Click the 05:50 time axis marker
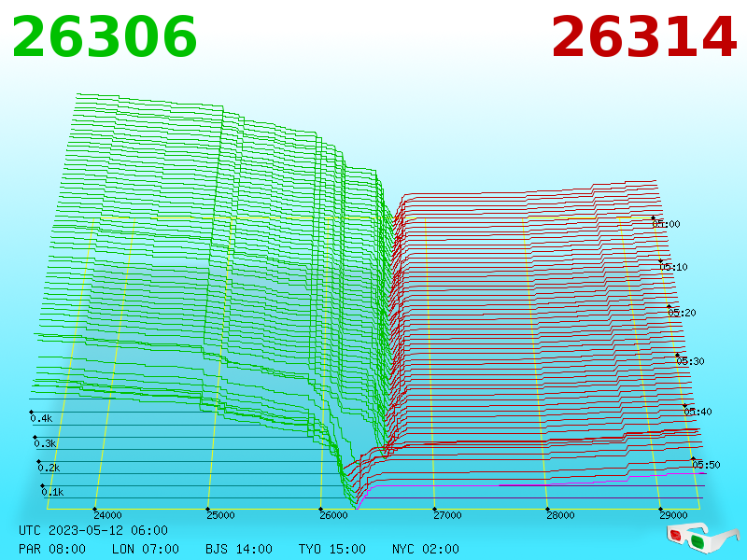The width and height of the screenshot is (747, 560). tap(706, 464)
